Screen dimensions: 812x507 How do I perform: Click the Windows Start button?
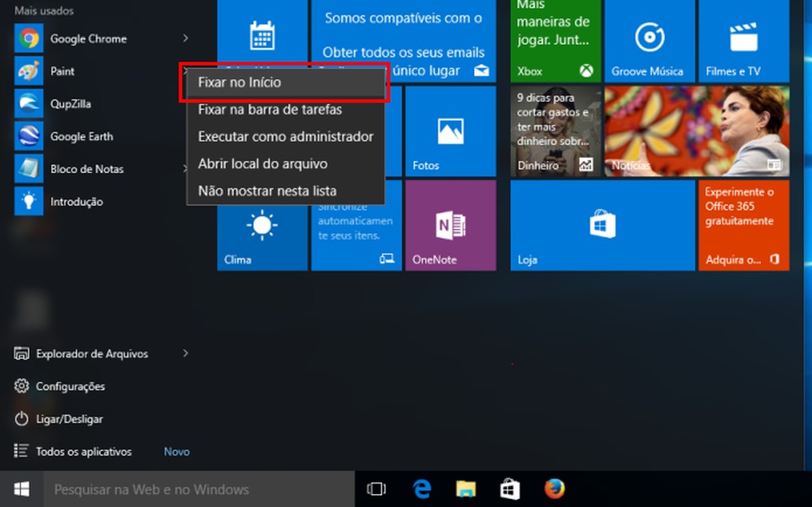tap(21, 489)
